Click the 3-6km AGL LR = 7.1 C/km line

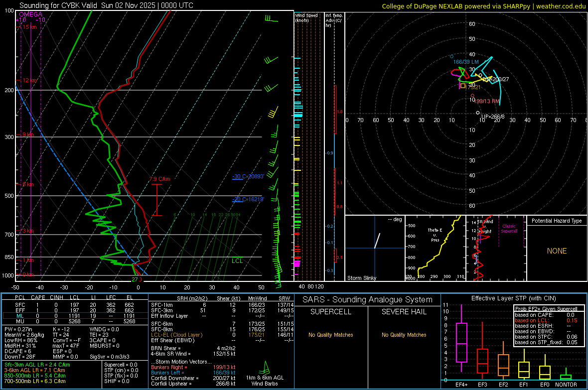34,370
